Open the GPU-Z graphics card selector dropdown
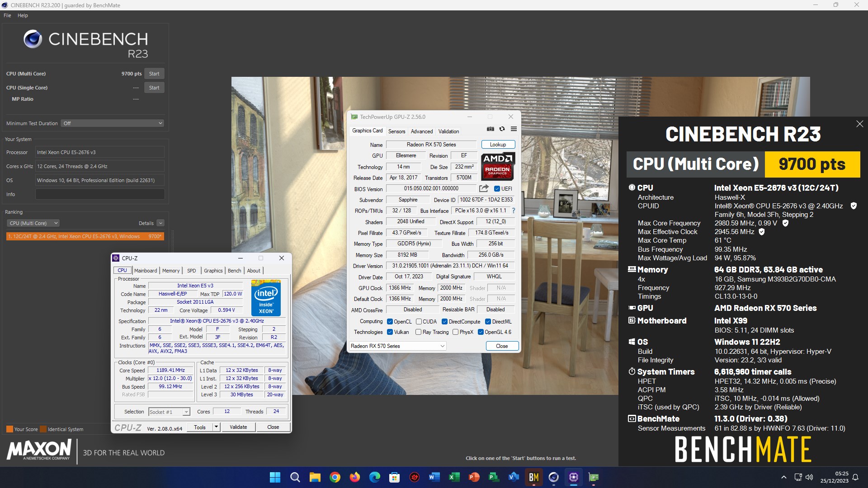The height and width of the screenshot is (488, 868). (x=397, y=346)
